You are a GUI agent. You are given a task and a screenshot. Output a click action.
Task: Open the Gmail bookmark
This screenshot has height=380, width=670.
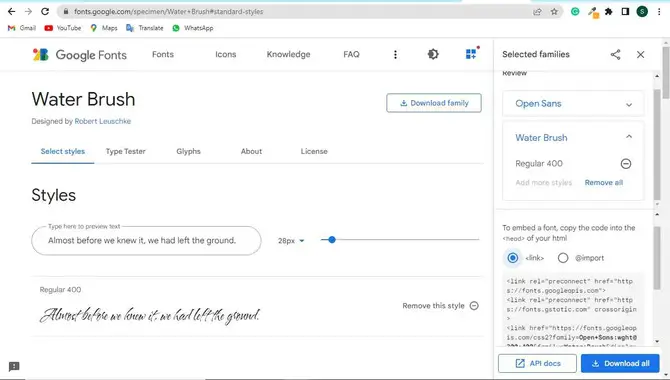pos(22,28)
